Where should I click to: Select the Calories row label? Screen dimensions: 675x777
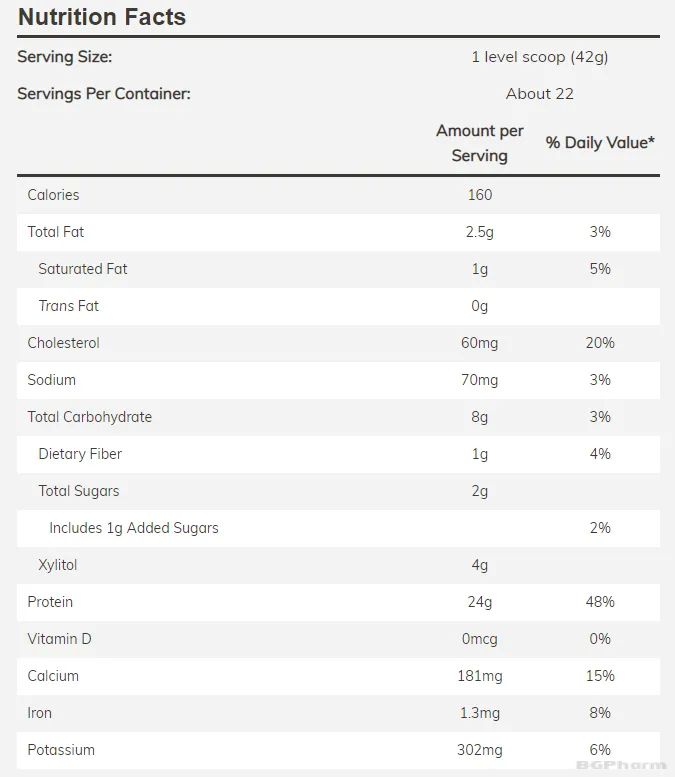point(53,195)
